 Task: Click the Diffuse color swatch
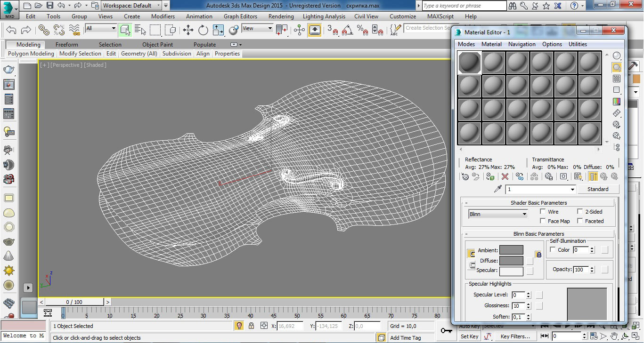point(511,261)
